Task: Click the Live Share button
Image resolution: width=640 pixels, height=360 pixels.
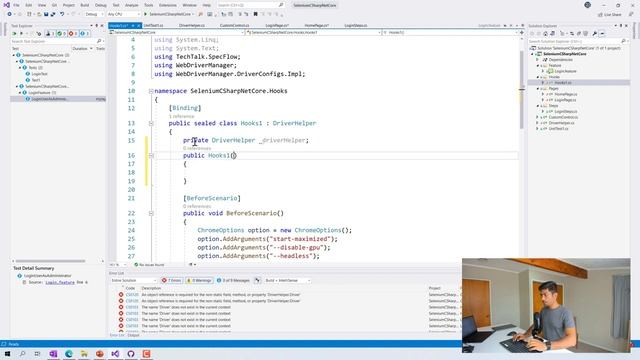Action: click(610, 14)
